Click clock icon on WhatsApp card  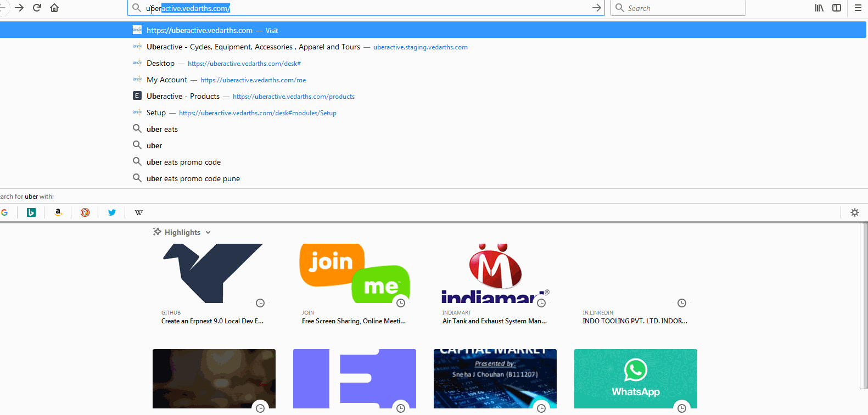682,408
